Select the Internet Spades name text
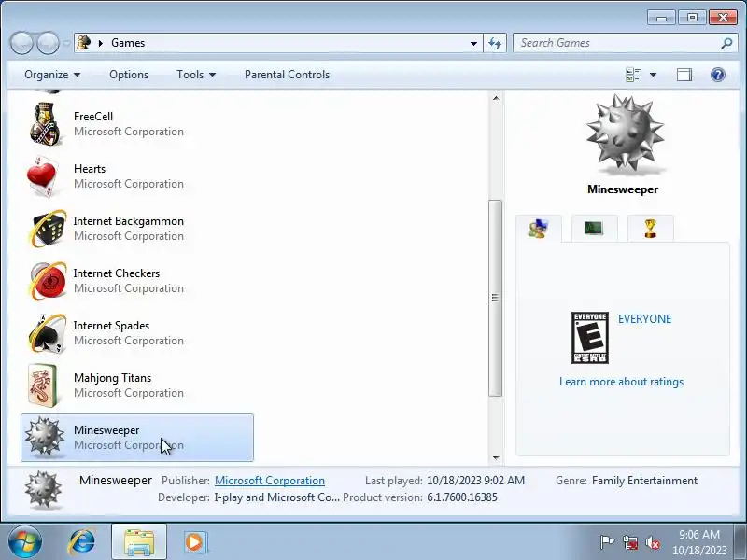The width and height of the screenshot is (747, 560). [x=111, y=326]
